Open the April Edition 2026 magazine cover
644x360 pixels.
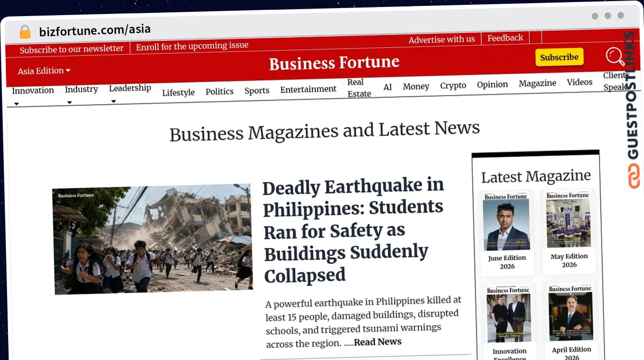(x=570, y=313)
